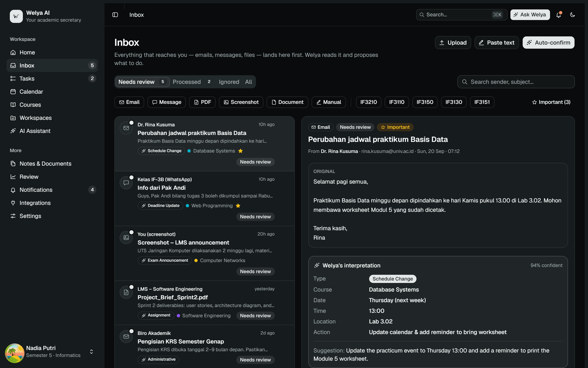Image resolution: width=588 pixels, height=368 pixels.
Task: Open the notifications bell in top bar
Action: (559, 15)
